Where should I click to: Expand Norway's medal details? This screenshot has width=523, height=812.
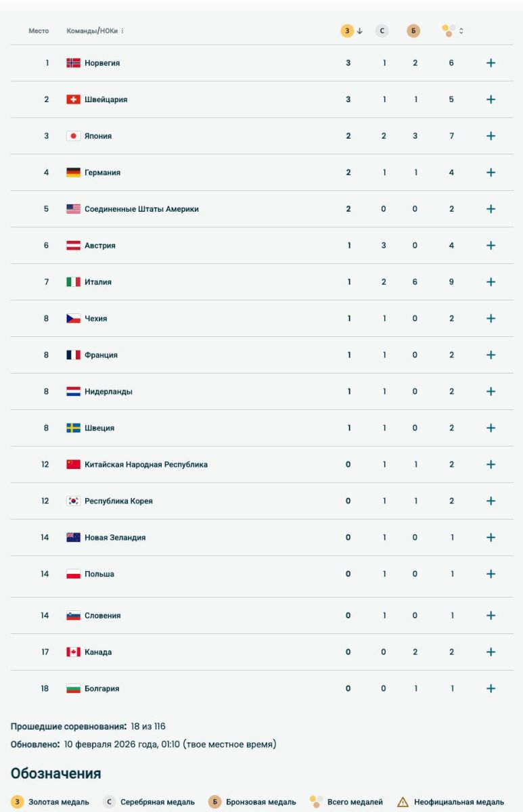click(x=491, y=63)
